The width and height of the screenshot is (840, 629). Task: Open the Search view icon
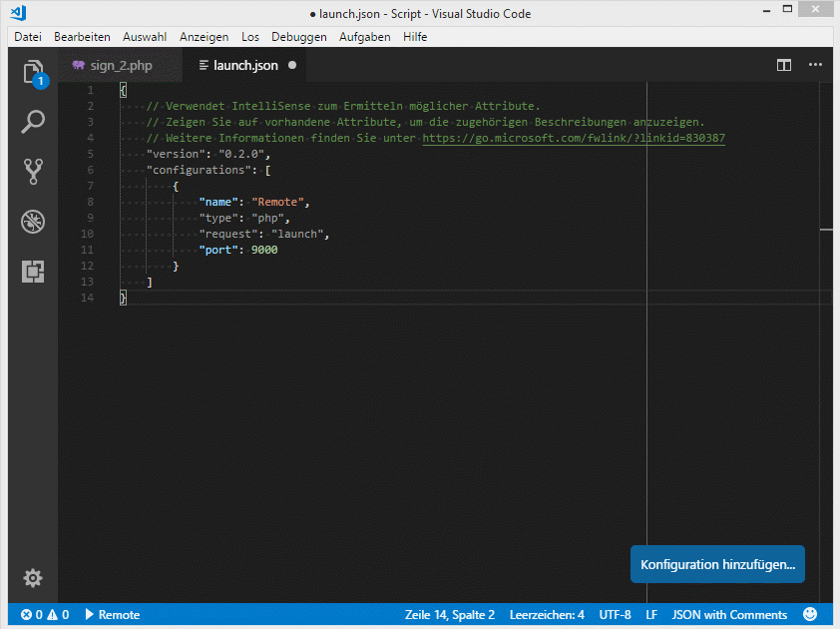click(33, 122)
